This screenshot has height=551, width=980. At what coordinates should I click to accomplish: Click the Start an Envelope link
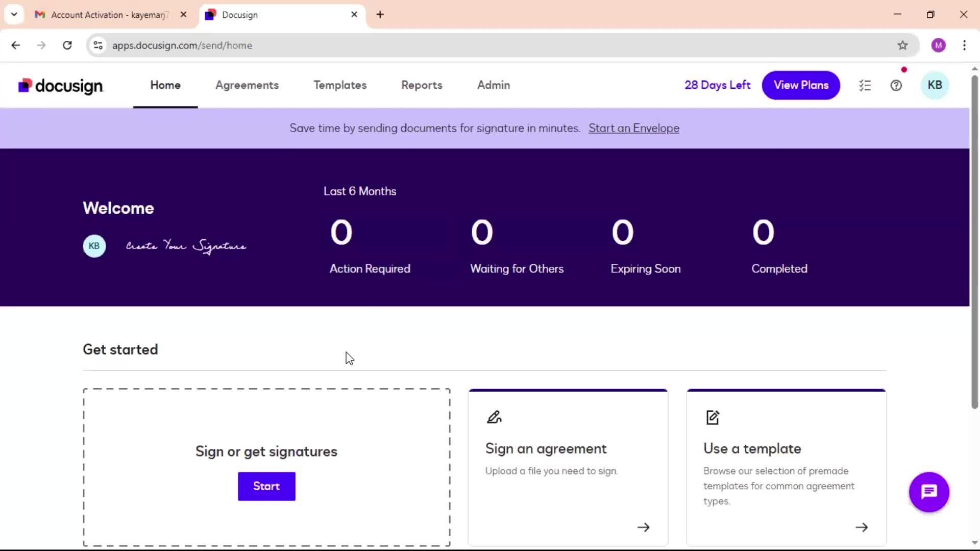point(633,128)
